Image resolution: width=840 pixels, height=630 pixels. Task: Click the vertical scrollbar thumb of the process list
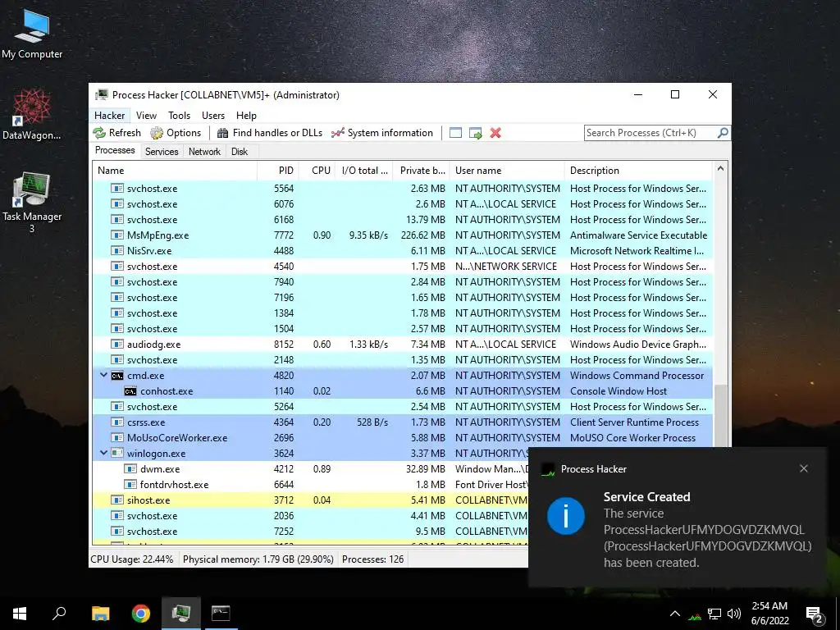pyautogui.click(x=720, y=415)
